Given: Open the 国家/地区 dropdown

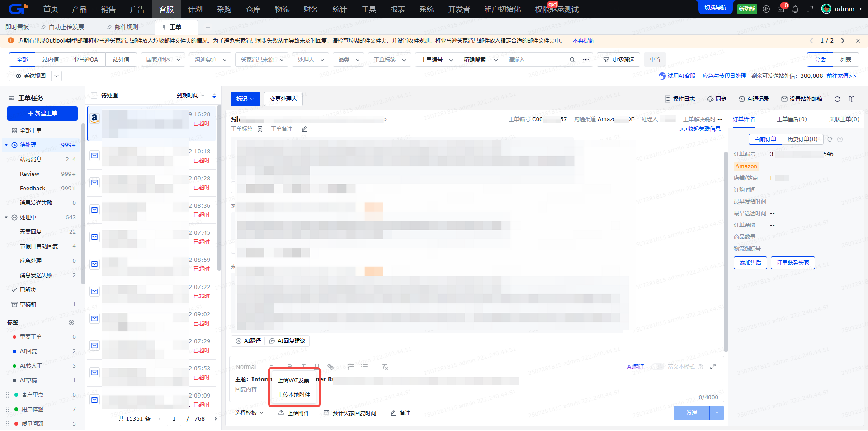Looking at the screenshot, I should pos(163,60).
